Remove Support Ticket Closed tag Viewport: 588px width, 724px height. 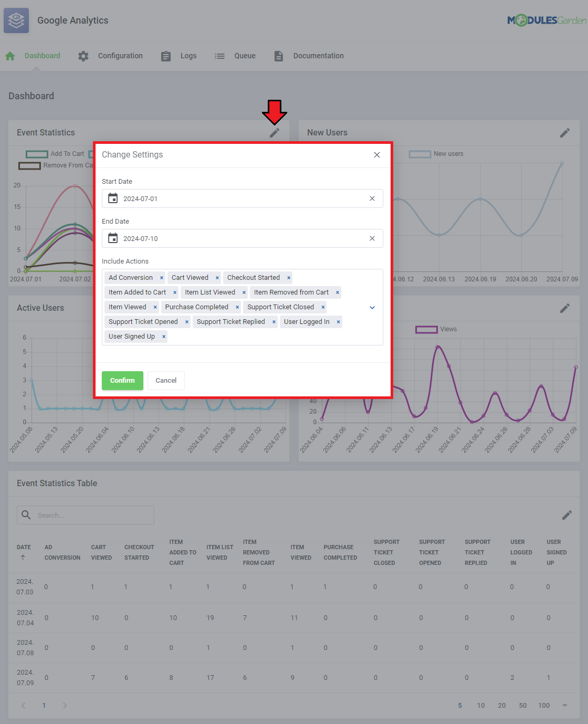[x=323, y=307]
